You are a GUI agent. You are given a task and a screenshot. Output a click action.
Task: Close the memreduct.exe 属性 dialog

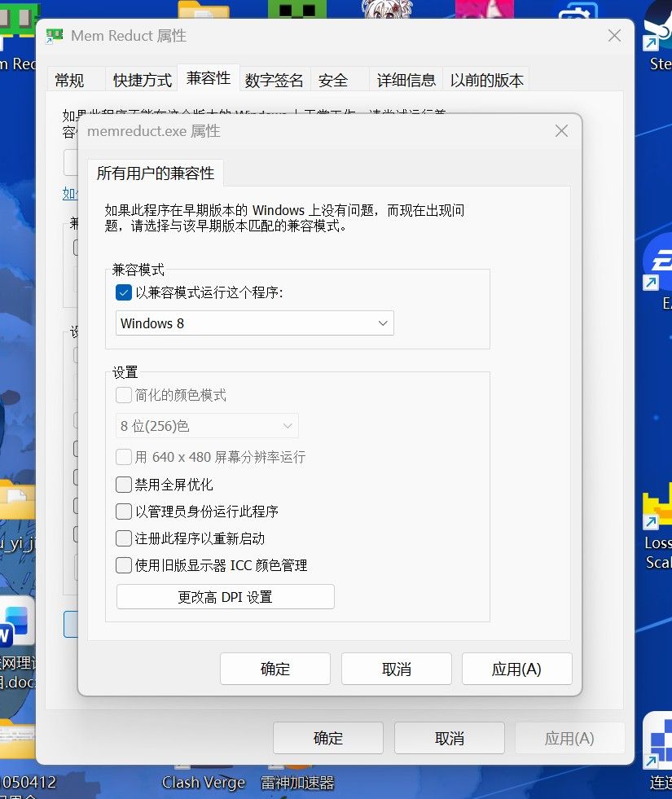(x=561, y=131)
